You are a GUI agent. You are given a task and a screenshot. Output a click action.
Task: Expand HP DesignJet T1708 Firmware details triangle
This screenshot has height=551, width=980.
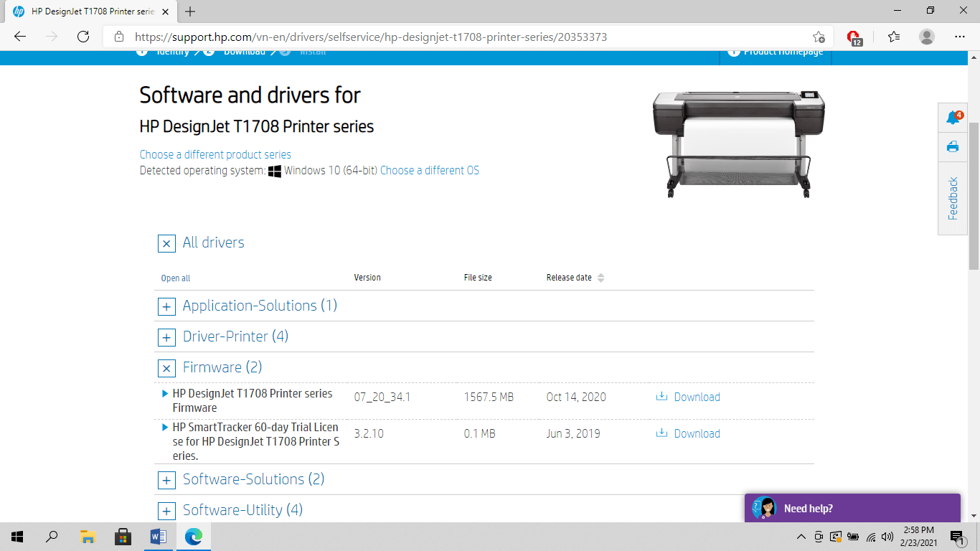pyautogui.click(x=166, y=393)
